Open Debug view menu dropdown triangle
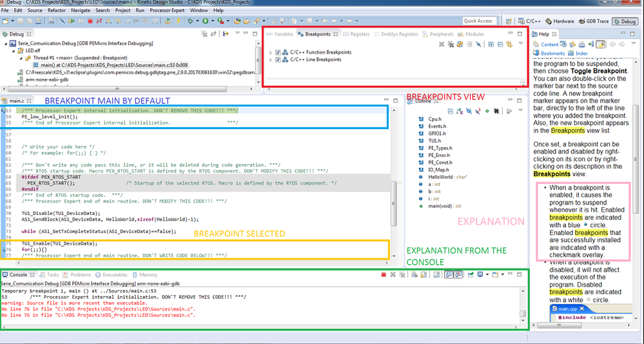Viewport: 644px width, 344px height. coord(237,34)
